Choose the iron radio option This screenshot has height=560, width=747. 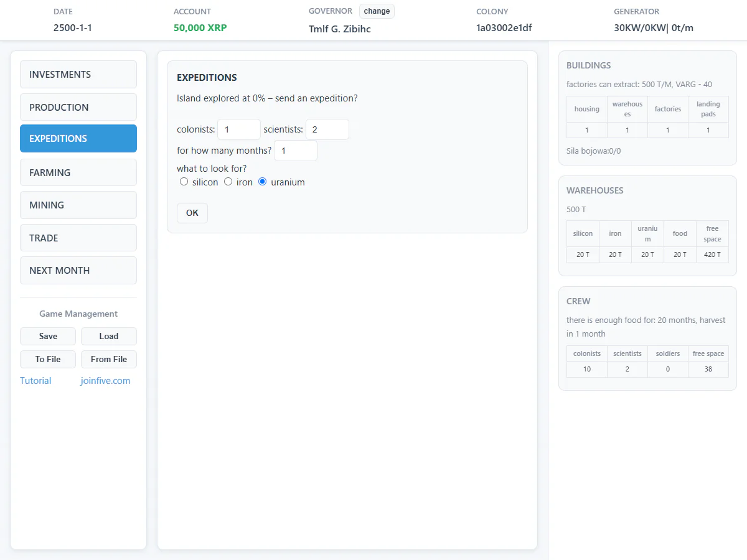(228, 182)
